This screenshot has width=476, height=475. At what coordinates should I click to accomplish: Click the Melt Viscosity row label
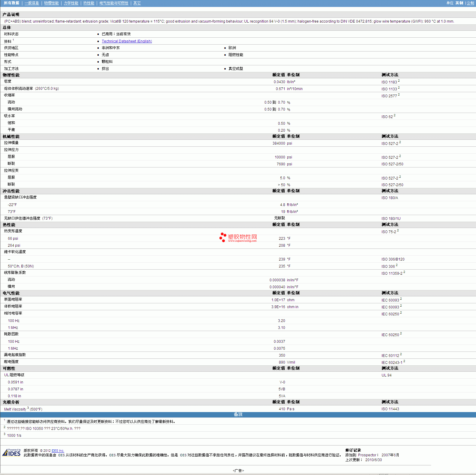[15, 409]
